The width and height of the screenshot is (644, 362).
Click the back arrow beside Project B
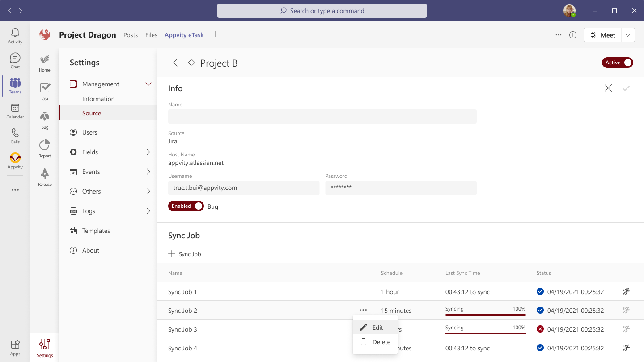coord(175,63)
